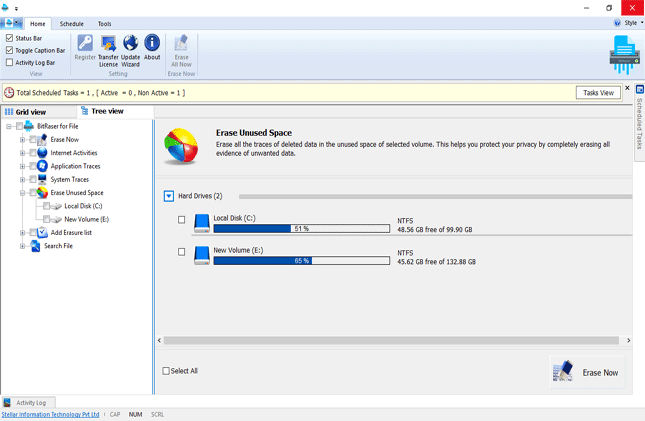Click the scrollbar right arrow
Image resolution: width=645 pixels, height=421 pixels.
point(628,340)
